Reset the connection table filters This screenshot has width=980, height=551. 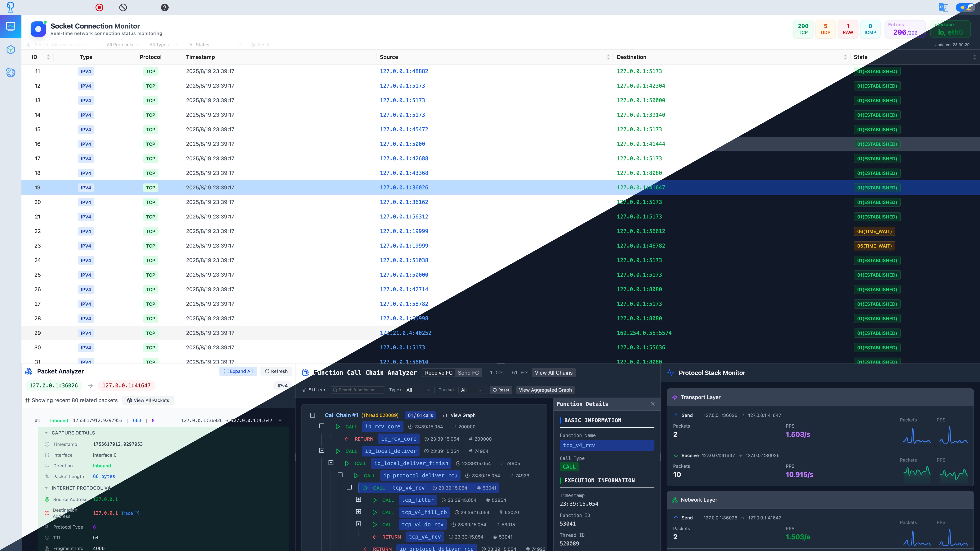pos(260,45)
